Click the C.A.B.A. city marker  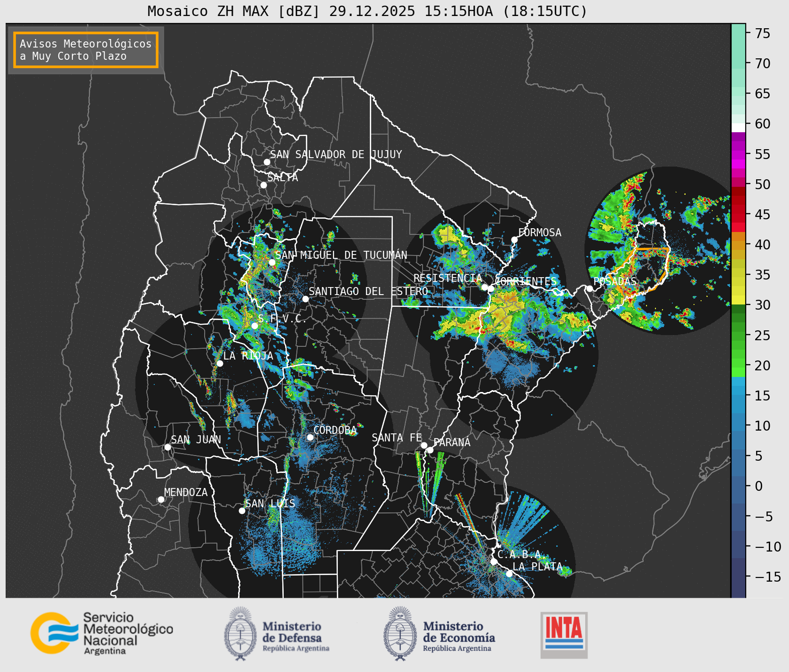494,561
